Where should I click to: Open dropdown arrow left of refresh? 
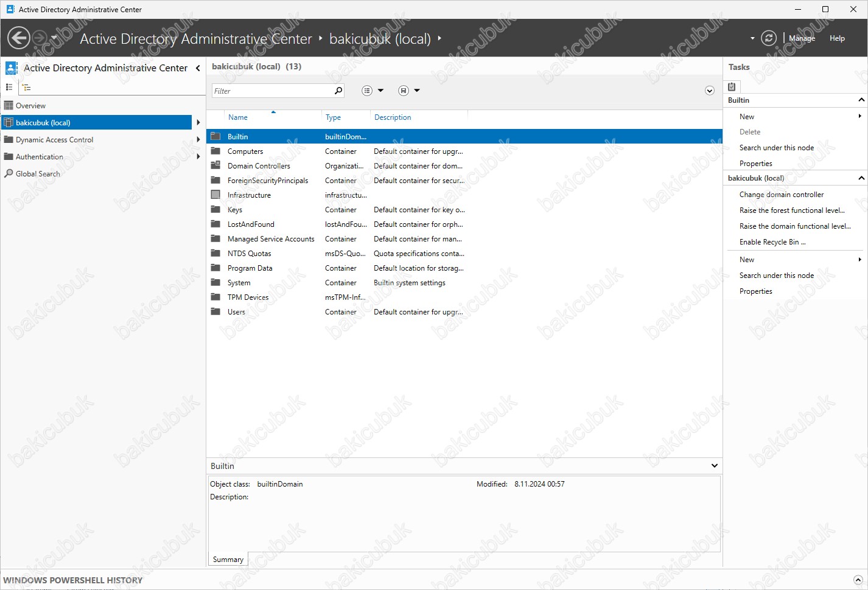(752, 38)
